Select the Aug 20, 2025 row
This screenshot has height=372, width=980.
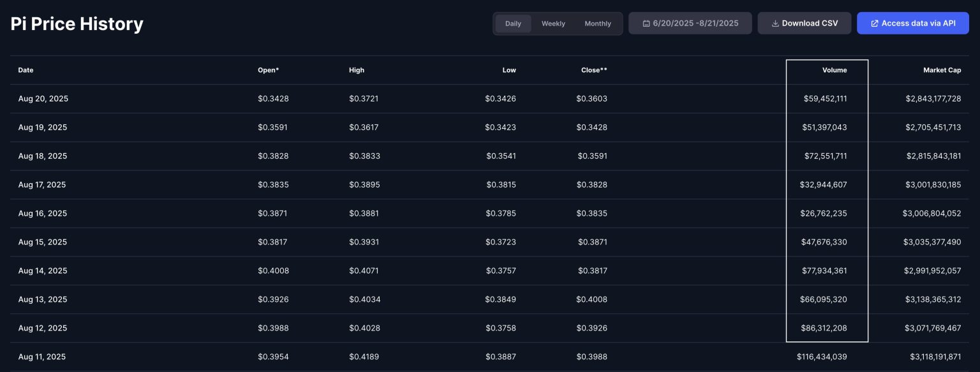42,98
